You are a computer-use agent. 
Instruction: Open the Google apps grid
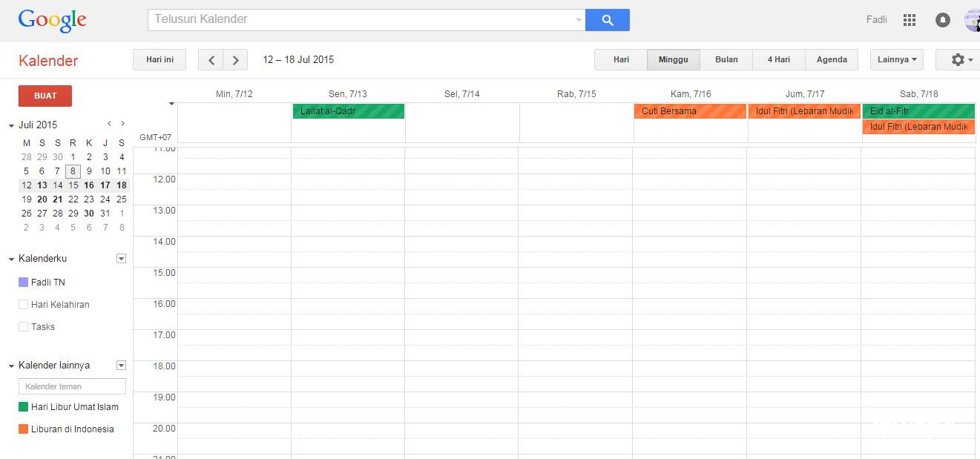pyautogui.click(x=909, y=20)
